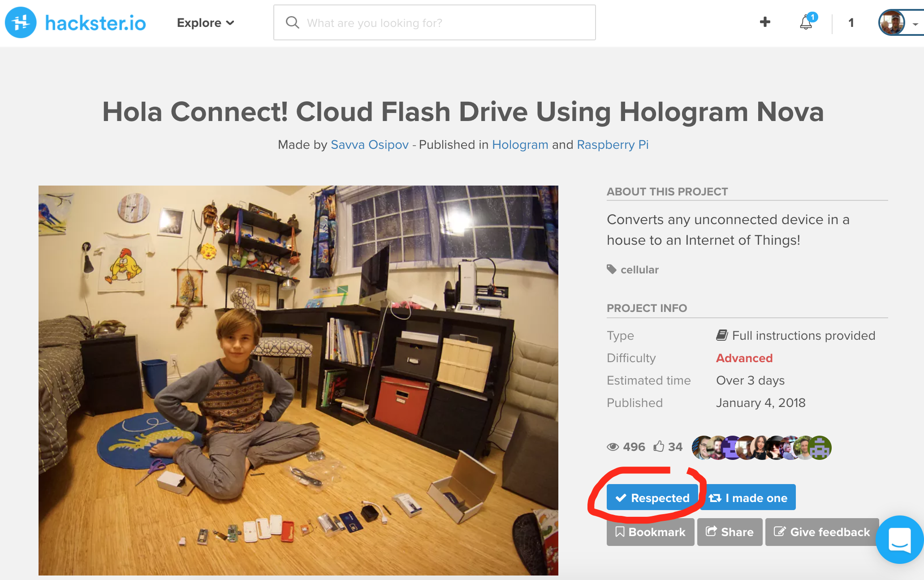Open the Intercom chat bubble
This screenshot has height=580, width=924.
(x=899, y=539)
